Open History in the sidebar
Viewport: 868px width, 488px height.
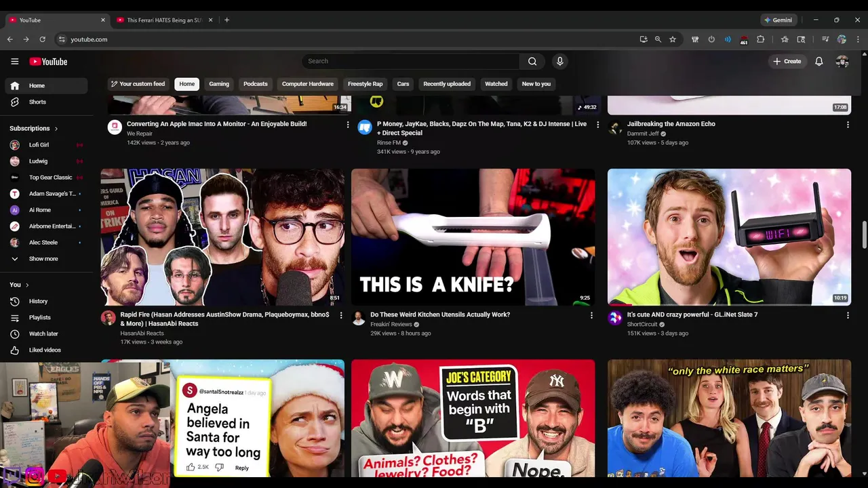click(x=46, y=301)
